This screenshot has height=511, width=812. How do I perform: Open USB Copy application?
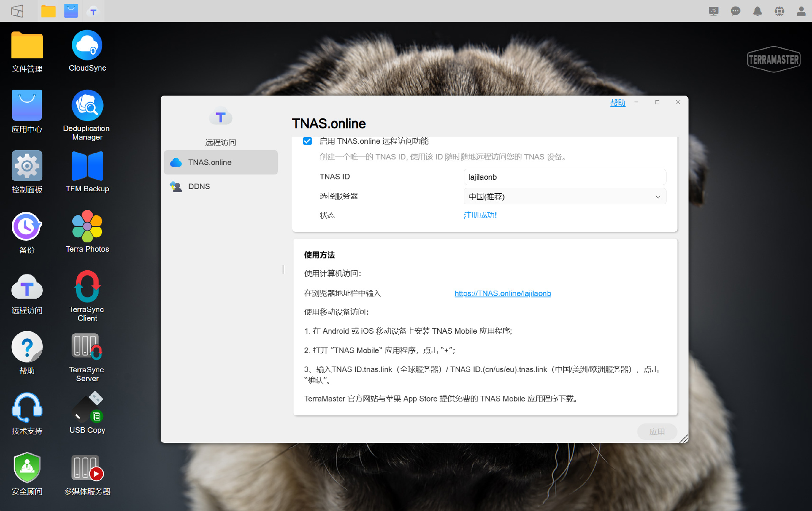pyautogui.click(x=87, y=408)
